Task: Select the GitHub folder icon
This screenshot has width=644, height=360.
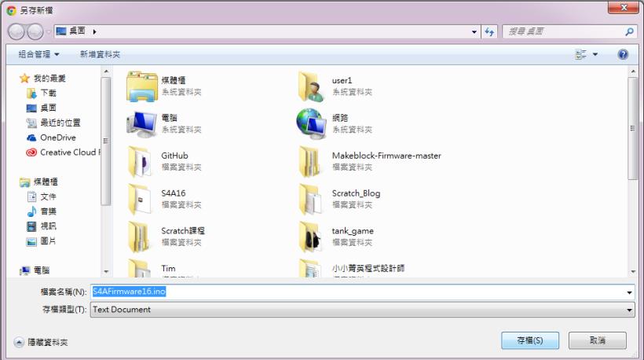Action: coord(140,161)
